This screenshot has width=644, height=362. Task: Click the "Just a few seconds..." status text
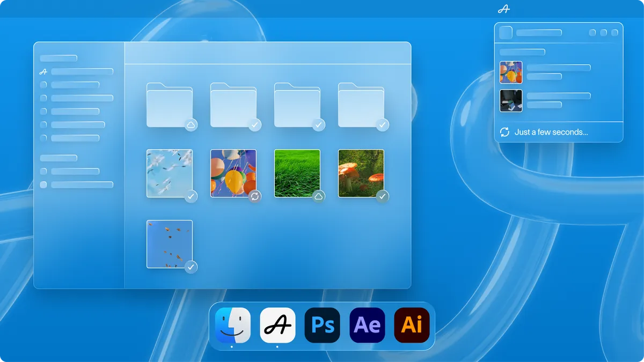click(551, 132)
